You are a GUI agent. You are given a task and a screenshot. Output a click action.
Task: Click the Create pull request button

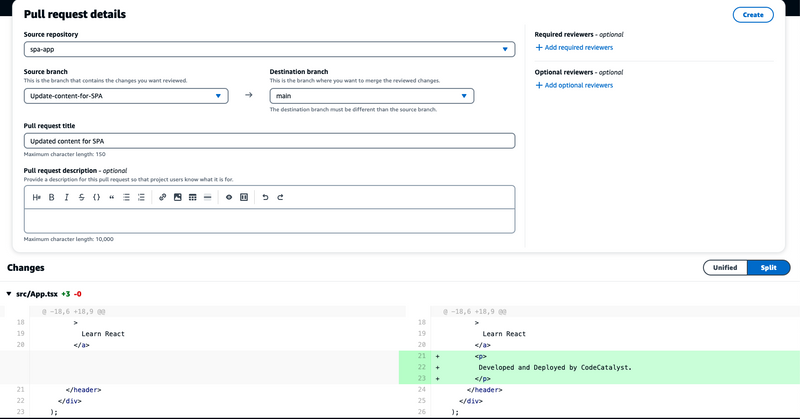[x=753, y=14]
